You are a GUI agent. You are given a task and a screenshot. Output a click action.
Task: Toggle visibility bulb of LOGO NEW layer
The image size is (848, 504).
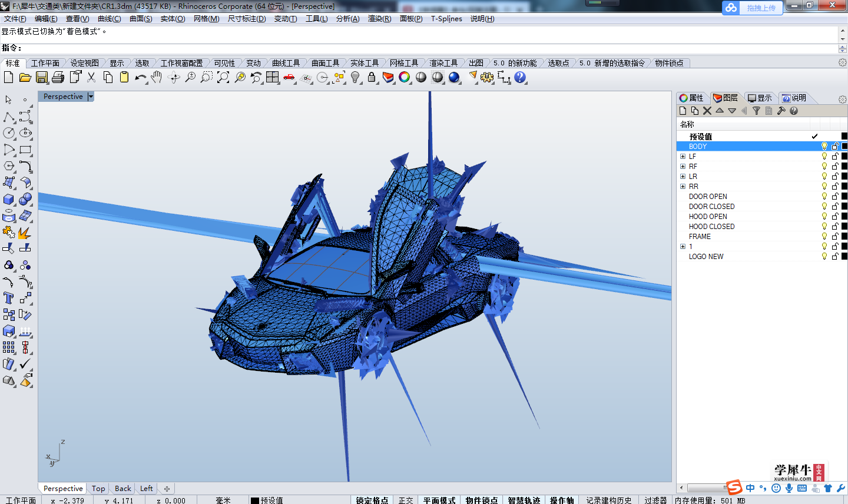pyautogui.click(x=824, y=256)
